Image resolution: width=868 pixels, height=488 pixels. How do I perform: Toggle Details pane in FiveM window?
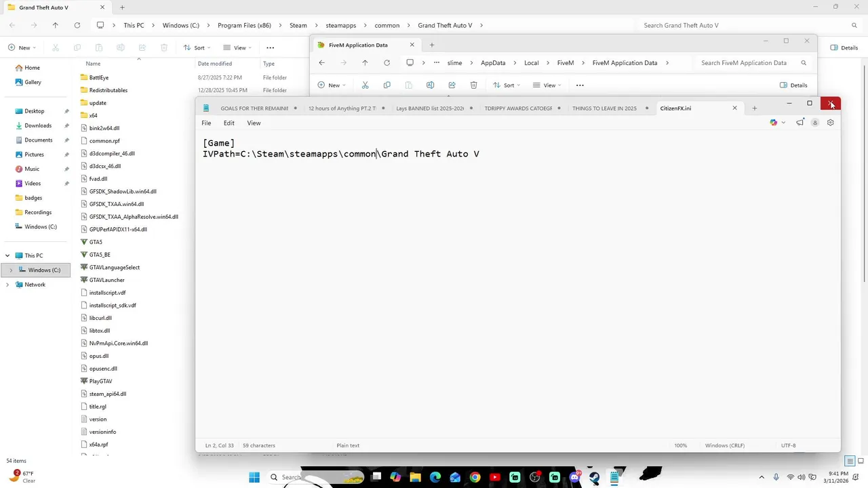tap(793, 85)
